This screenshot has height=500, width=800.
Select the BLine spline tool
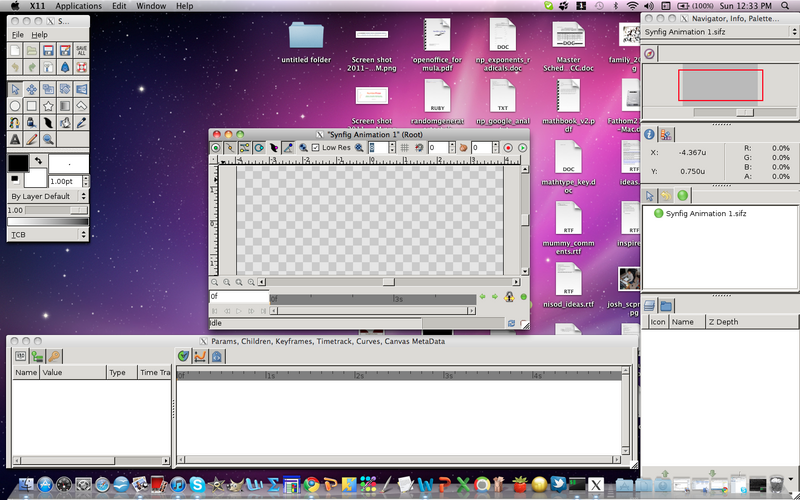(15, 122)
